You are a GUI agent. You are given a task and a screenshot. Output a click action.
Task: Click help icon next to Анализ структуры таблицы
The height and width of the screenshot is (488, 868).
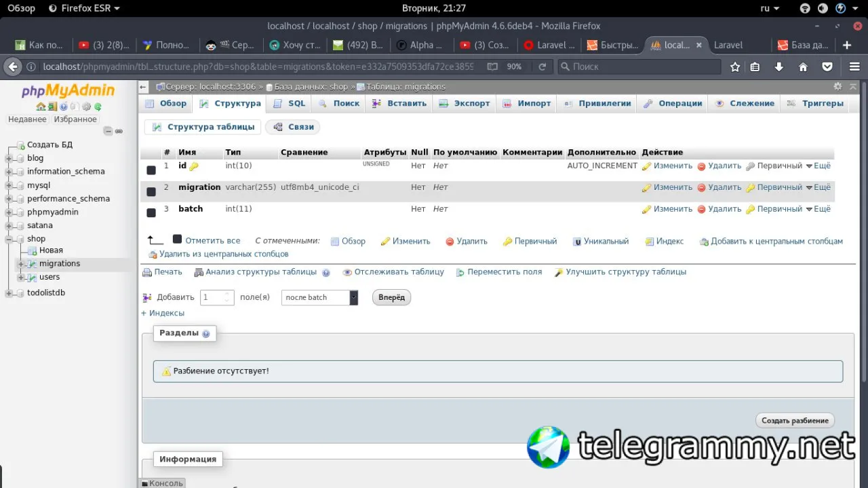[x=326, y=273]
